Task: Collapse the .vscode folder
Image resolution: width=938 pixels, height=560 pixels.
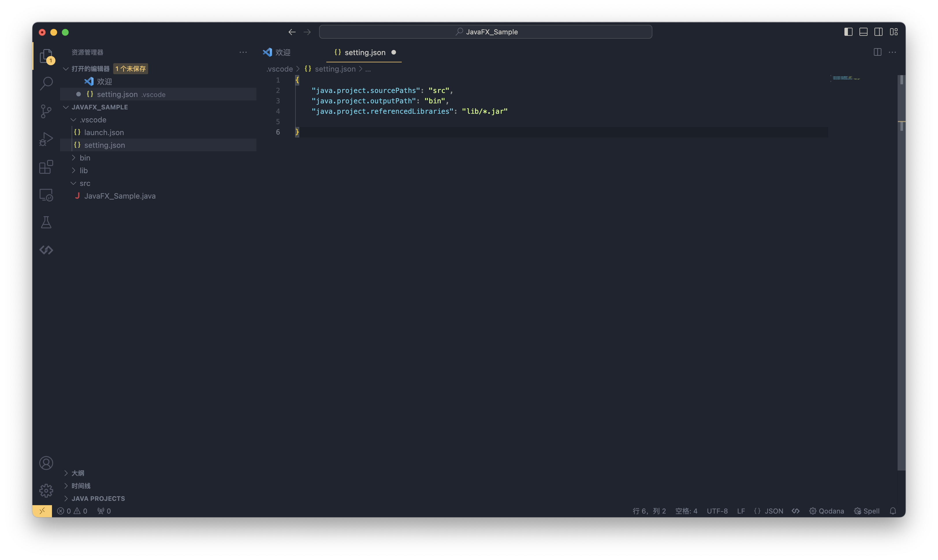Action: [73, 120]
